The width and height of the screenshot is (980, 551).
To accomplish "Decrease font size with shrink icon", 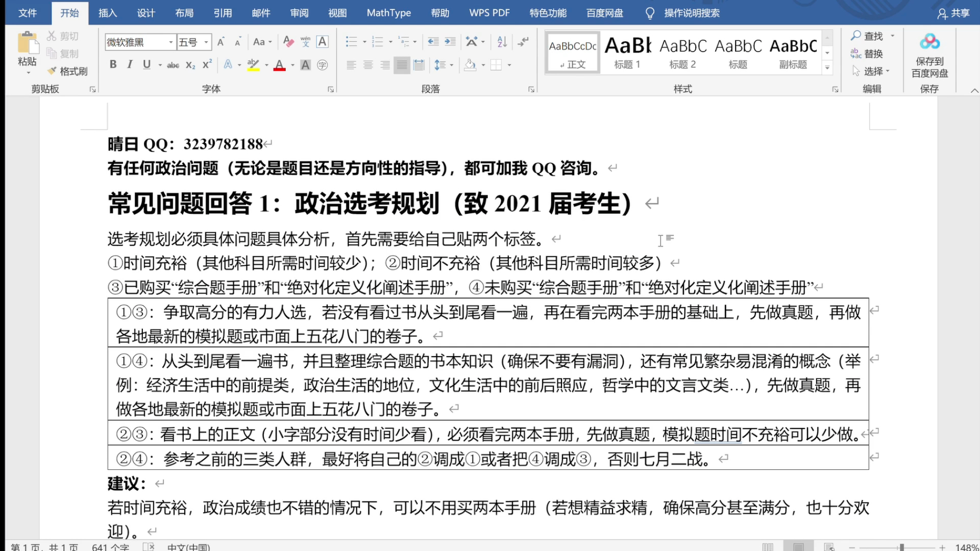I will 238,42.
